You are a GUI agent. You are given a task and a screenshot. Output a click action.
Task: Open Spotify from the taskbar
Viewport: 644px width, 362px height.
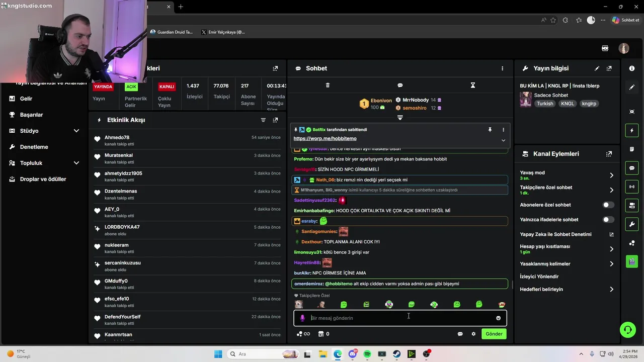[x=367, y=354]
